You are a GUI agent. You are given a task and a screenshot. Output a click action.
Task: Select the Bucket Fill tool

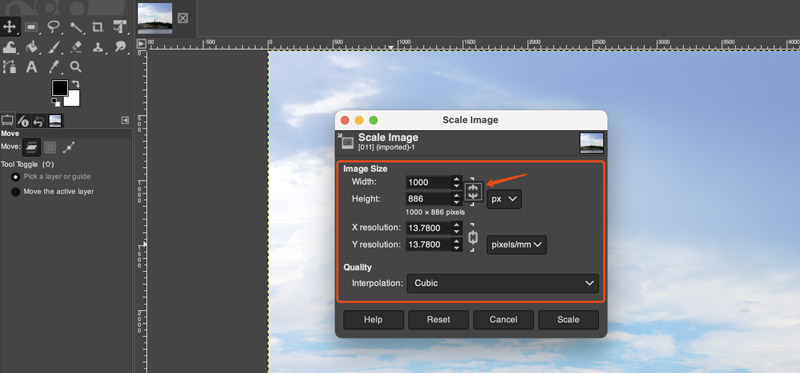coord(32,47)
